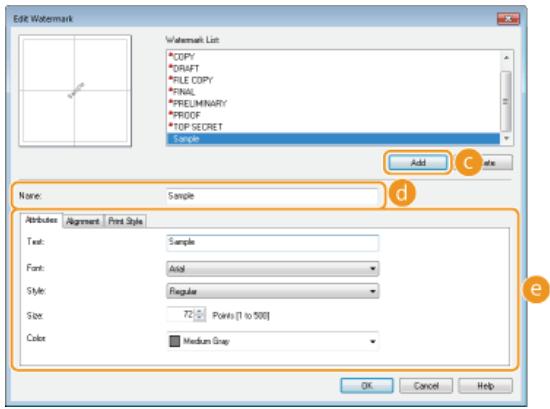Increase font size with up stepper arrow

pos(200,311)
